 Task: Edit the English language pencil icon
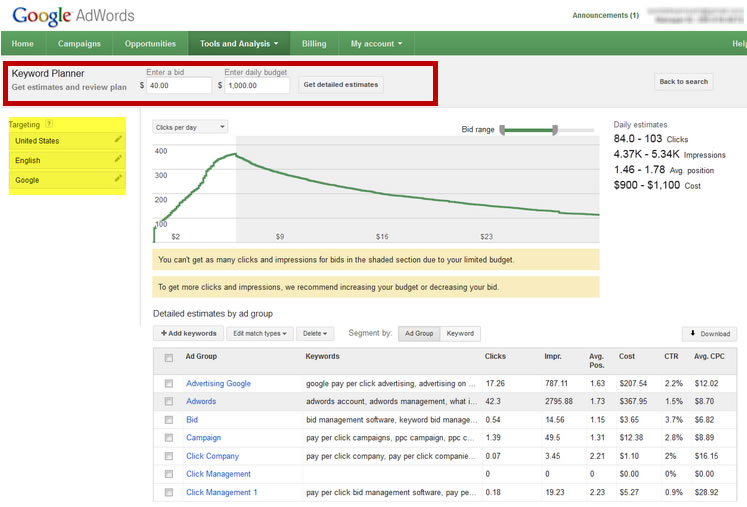118,159
